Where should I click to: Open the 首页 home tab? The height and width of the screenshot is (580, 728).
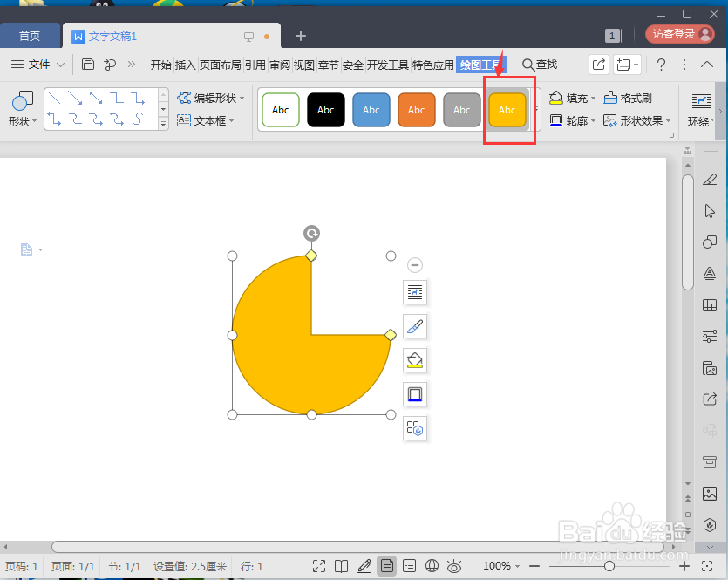[x=30, y=36]
